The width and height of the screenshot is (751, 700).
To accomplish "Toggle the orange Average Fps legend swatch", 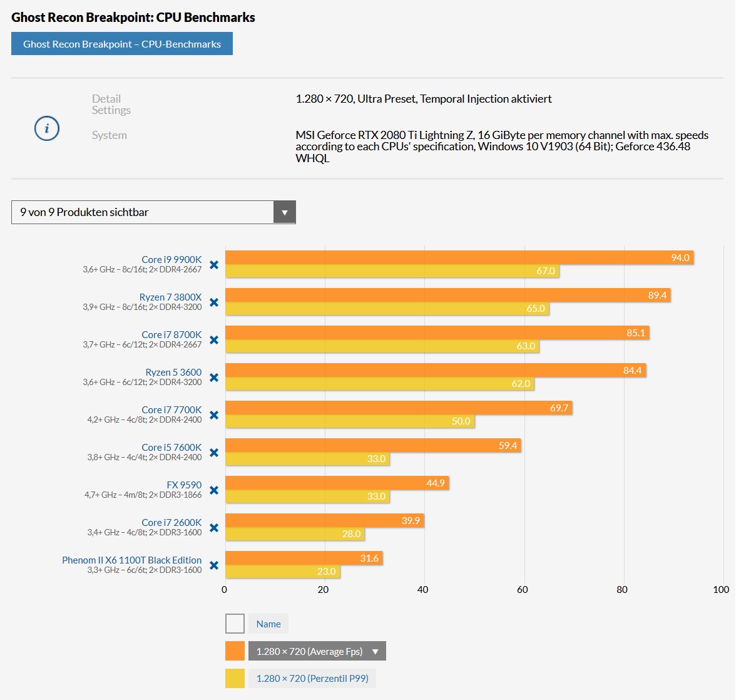I will [x=235, y=651].
